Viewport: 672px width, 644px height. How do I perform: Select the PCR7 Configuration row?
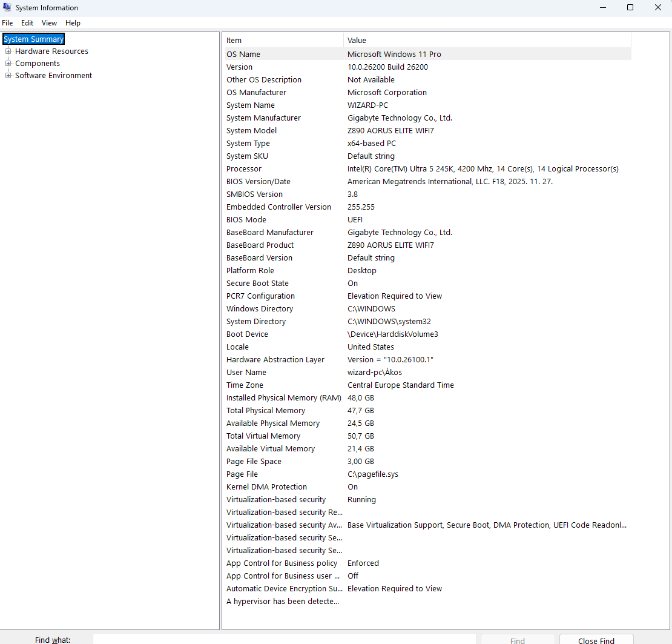pyautogui.click(x=427, y=296)
